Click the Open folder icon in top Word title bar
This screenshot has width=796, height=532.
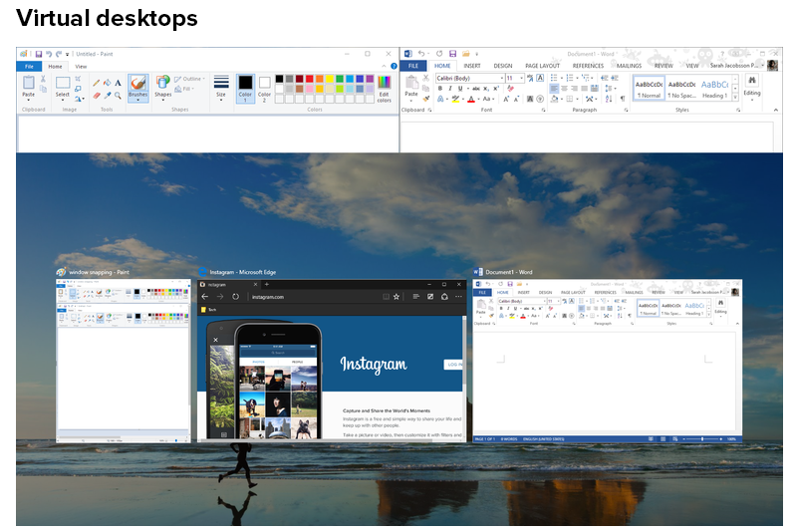click(465, 54)
